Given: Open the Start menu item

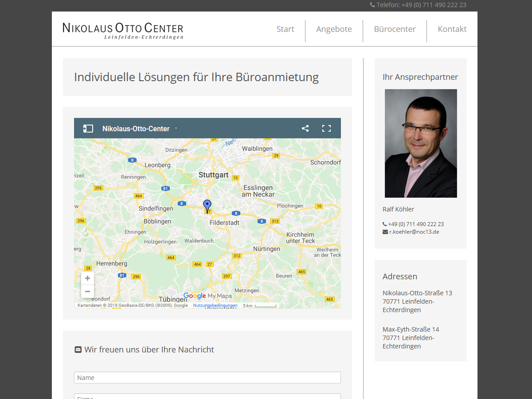Looking at the screenshot, I should click(285, 29).
